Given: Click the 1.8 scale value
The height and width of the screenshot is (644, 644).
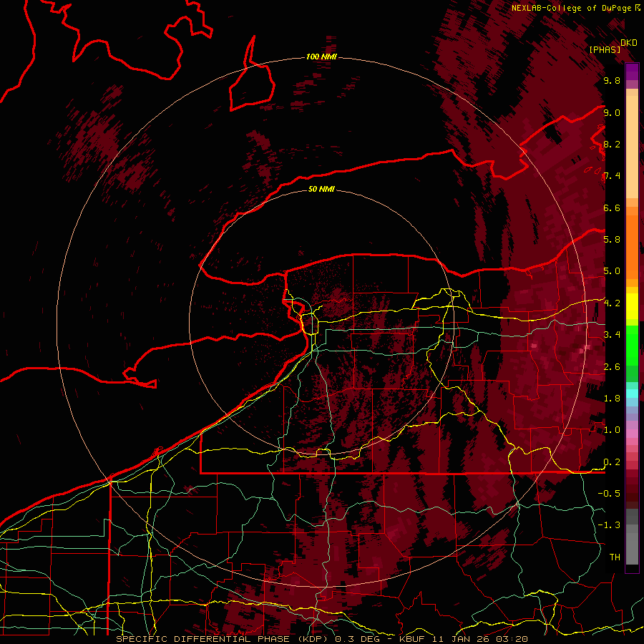Looking at the screenshot, I should [x=612, y=399].
